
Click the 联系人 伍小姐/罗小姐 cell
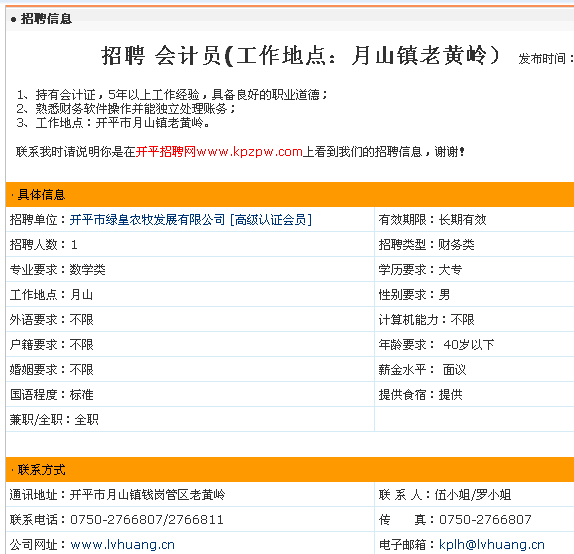[x=474, y=495]
